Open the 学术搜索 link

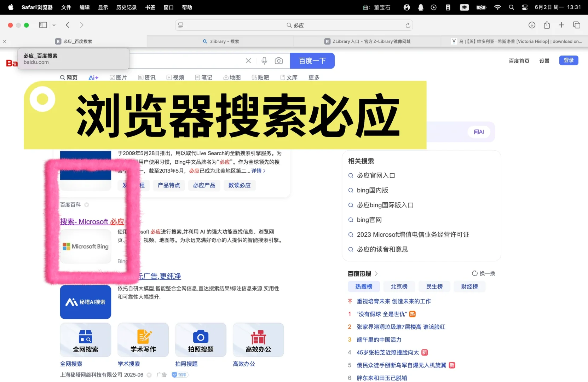click(129, 364)
